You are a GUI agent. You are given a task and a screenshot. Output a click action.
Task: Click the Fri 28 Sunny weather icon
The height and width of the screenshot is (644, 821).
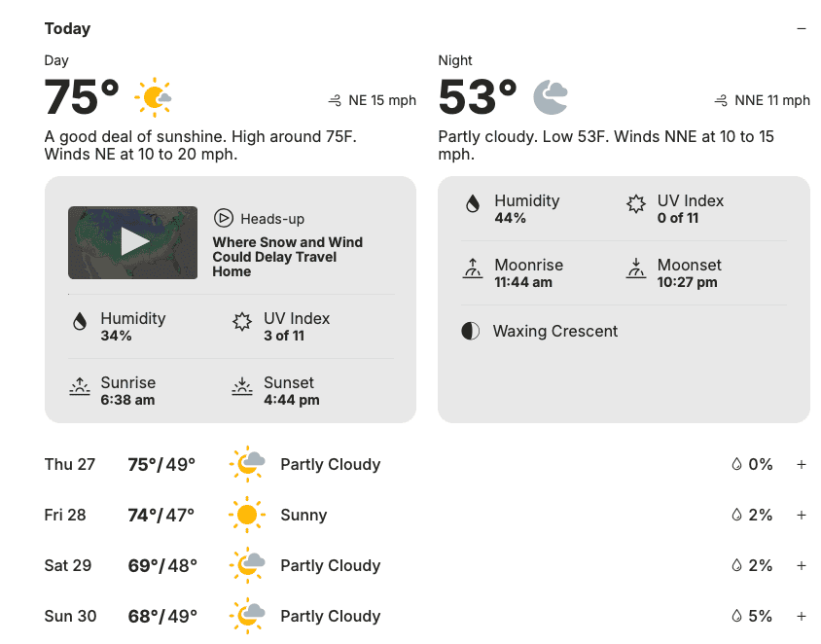click(x=247, y=516)
